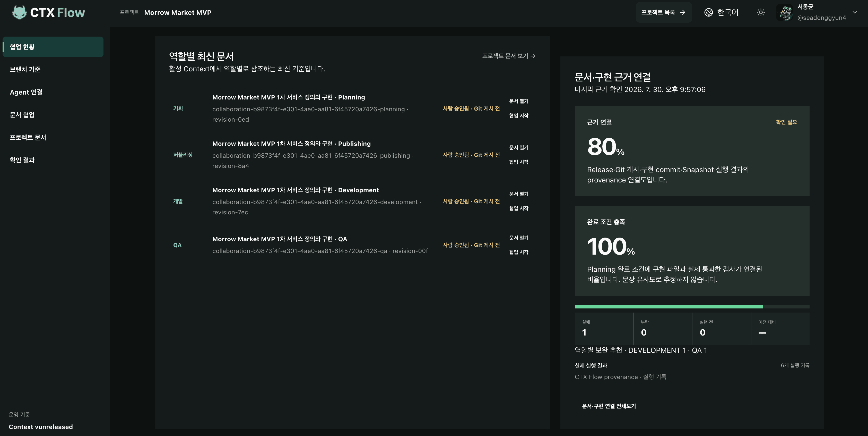Click the 퍼블리싱 role label

pos(183,155)
